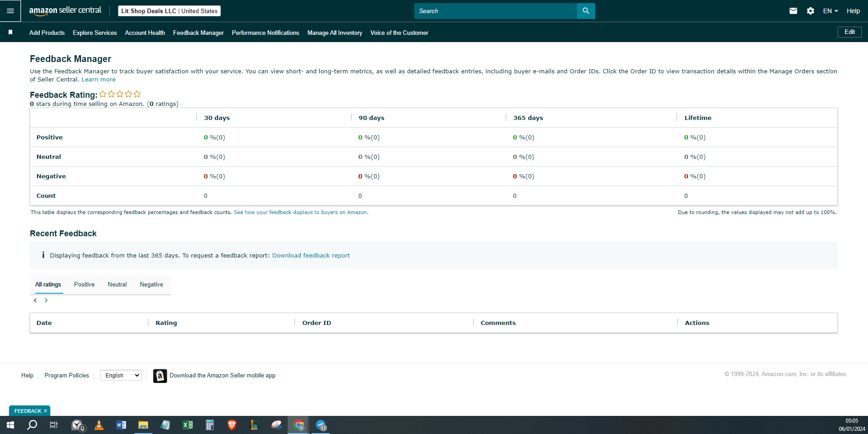Open Account Health in navigation bar
The height and width of the screenshot is (434, 868).
pyautogui.click(x=145, y=33)
